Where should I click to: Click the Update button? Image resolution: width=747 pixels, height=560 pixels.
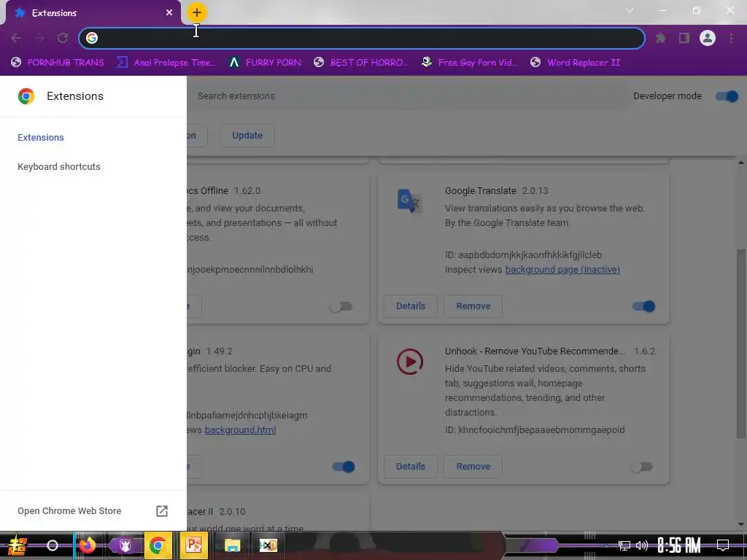pyautogui.click(x=247, y=136)
